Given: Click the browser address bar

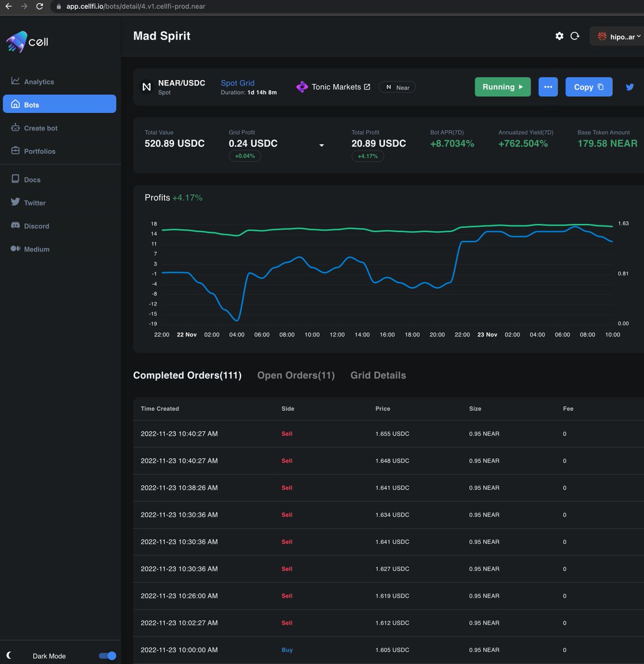Looking at the screenshot, I should click(349, 7).
